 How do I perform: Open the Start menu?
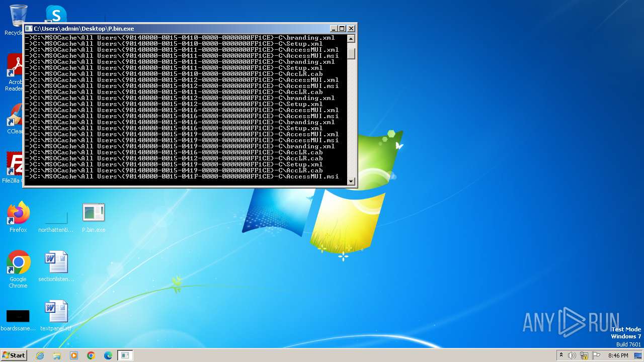click(14, 355)
